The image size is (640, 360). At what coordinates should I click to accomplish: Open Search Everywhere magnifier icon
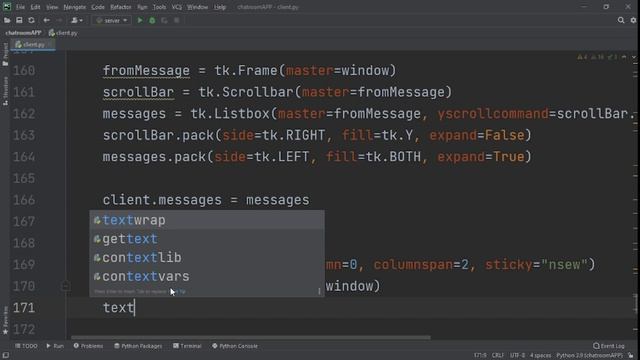[621, 20]
